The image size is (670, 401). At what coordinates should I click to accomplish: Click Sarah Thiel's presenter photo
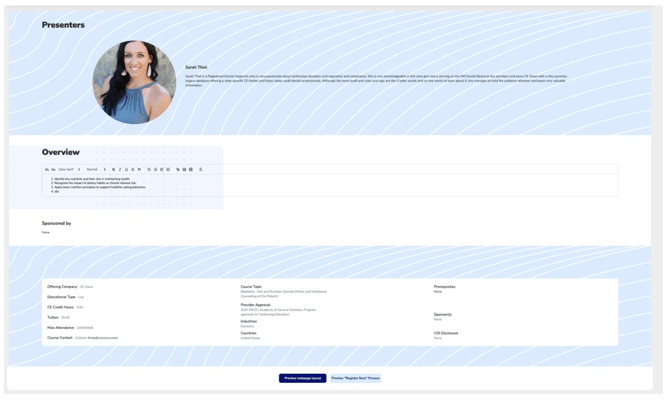click(134, 82)
